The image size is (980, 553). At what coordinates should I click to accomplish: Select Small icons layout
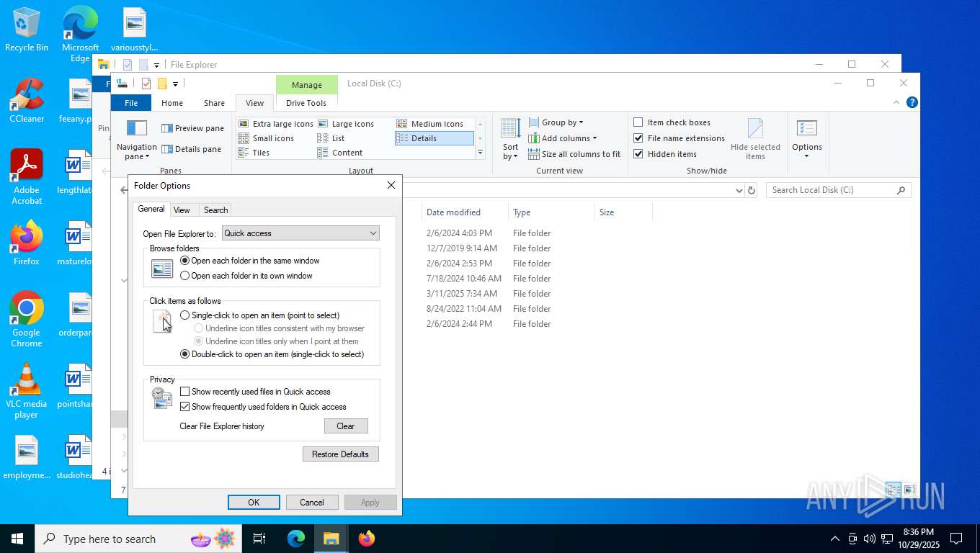[267, 138]
